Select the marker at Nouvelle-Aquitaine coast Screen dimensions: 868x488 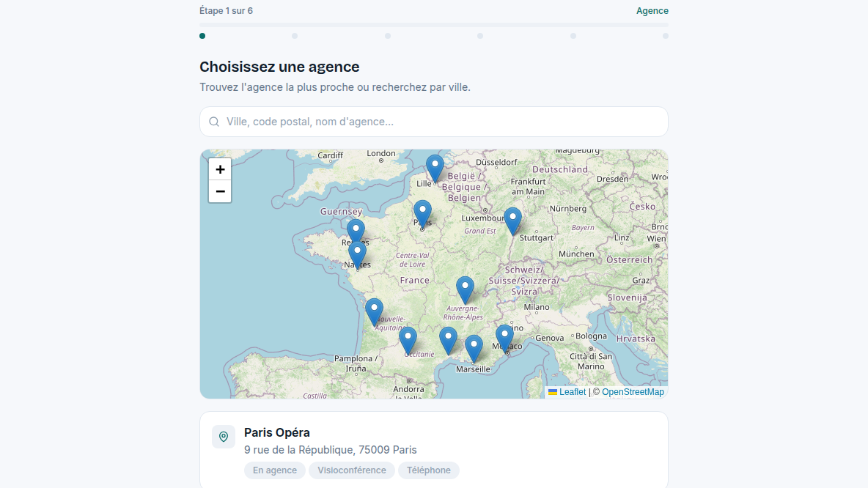point(374,312)
